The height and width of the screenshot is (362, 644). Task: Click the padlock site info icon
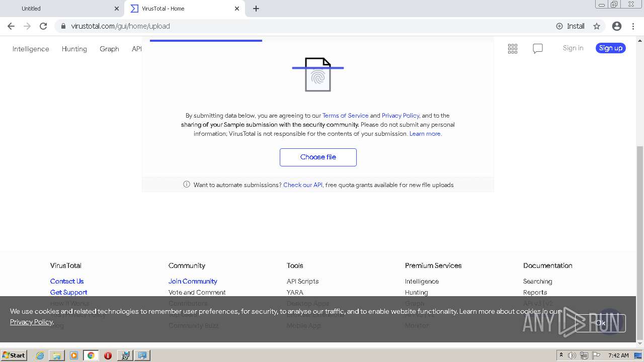[x=63, y=26]
